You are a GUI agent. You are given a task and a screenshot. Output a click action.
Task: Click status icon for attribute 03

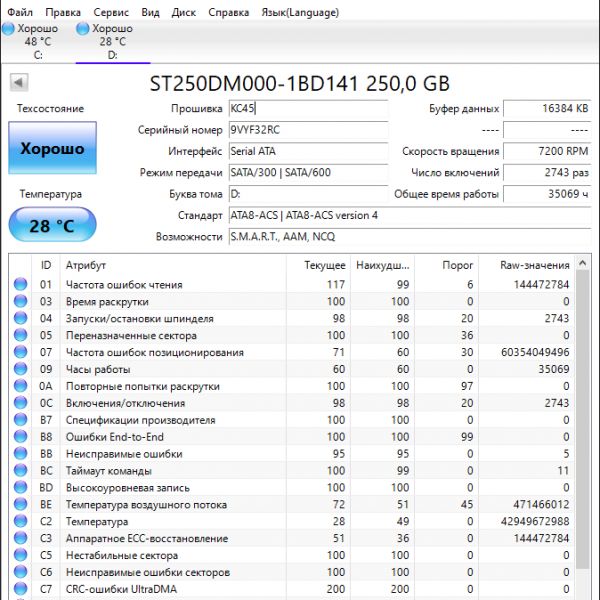20,301
